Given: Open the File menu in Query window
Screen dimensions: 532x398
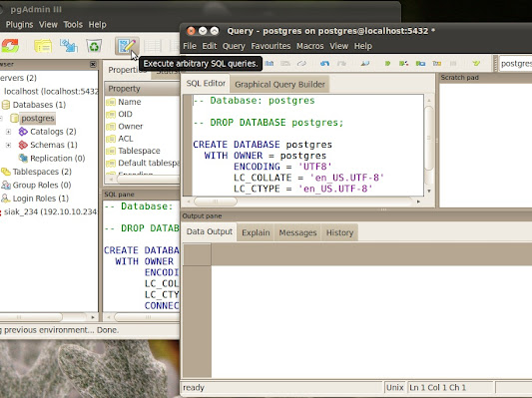Looking at the screenshot, I should click(x=190, y=46).
